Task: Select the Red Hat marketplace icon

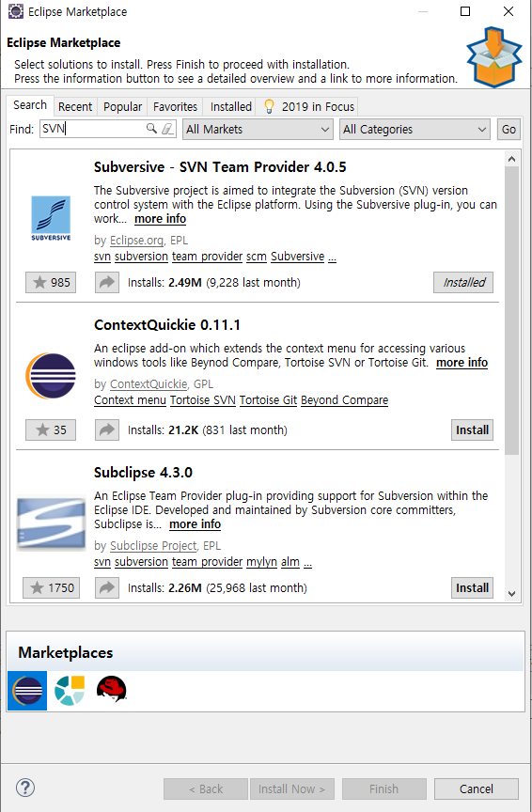Action: pyautogui.click(x=111, y=689)
